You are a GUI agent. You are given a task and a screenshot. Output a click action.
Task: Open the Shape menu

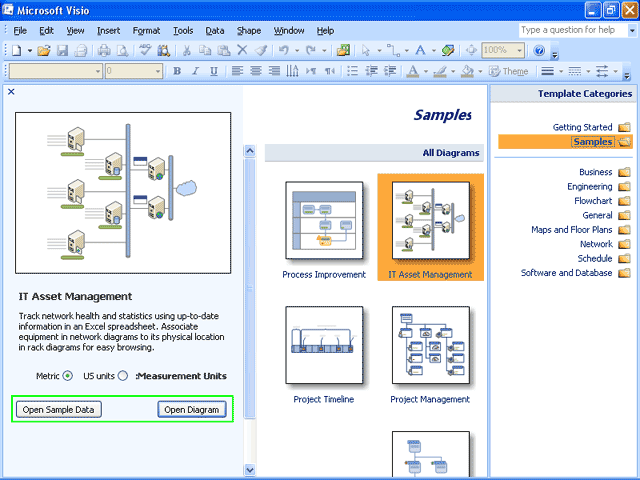[x=250, y=31]
